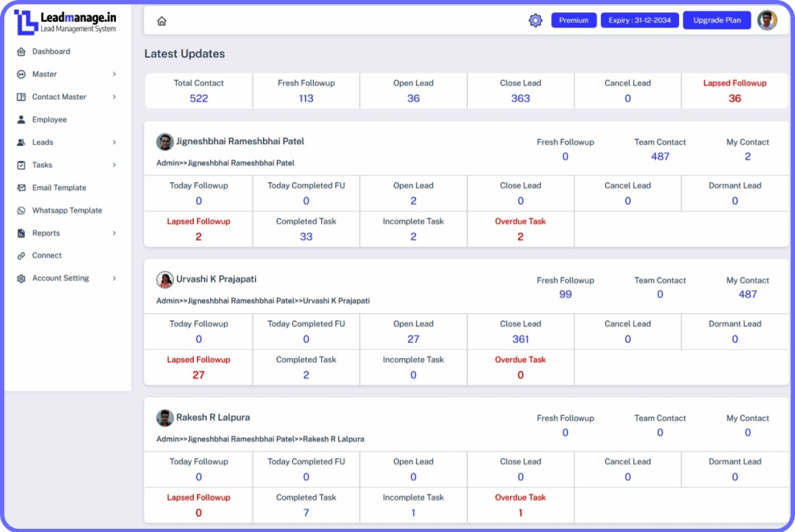Open the Tasks menu item
The width and height of the screenshot is (795, 532).
click(x=42, y=165)
